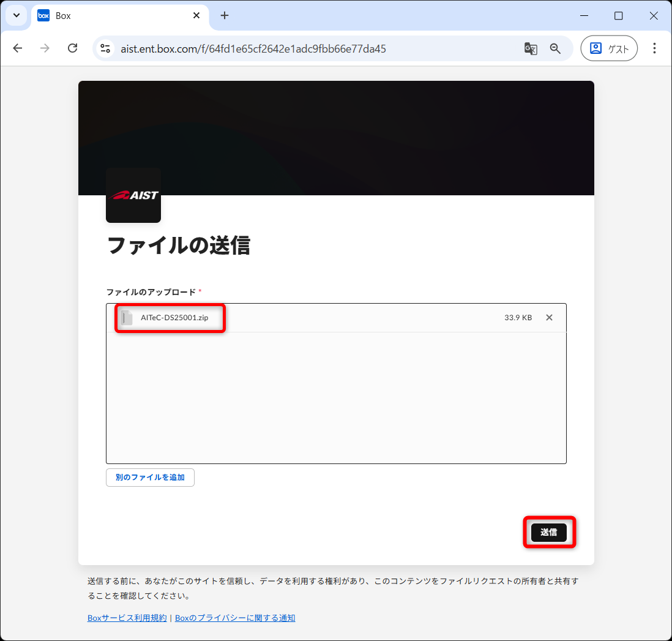The image size is (672, 641).
Task: Open the zoom magnifier icon
Action: [555, 48]
